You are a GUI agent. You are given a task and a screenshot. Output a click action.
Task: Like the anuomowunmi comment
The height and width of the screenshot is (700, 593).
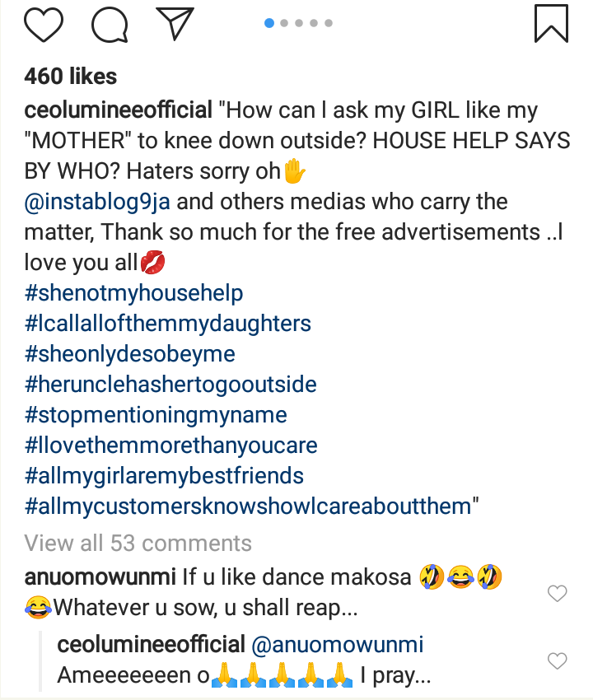pos(558,593)
